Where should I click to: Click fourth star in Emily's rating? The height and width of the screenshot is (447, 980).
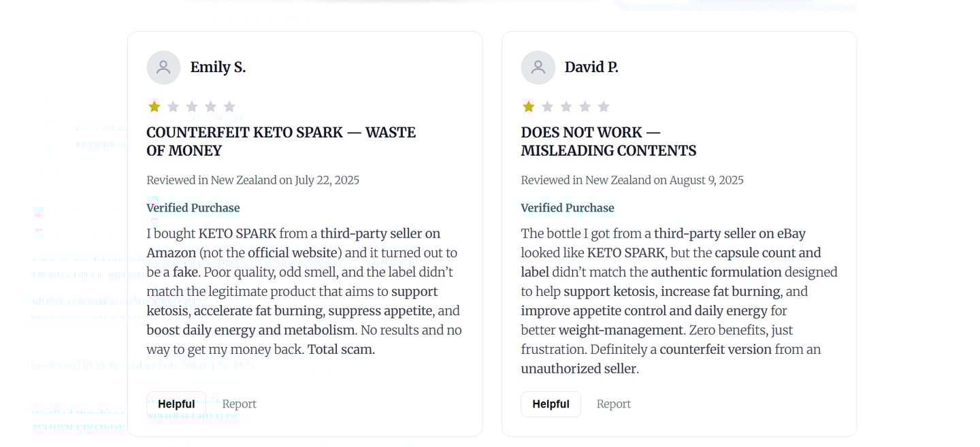coord(210,107)
